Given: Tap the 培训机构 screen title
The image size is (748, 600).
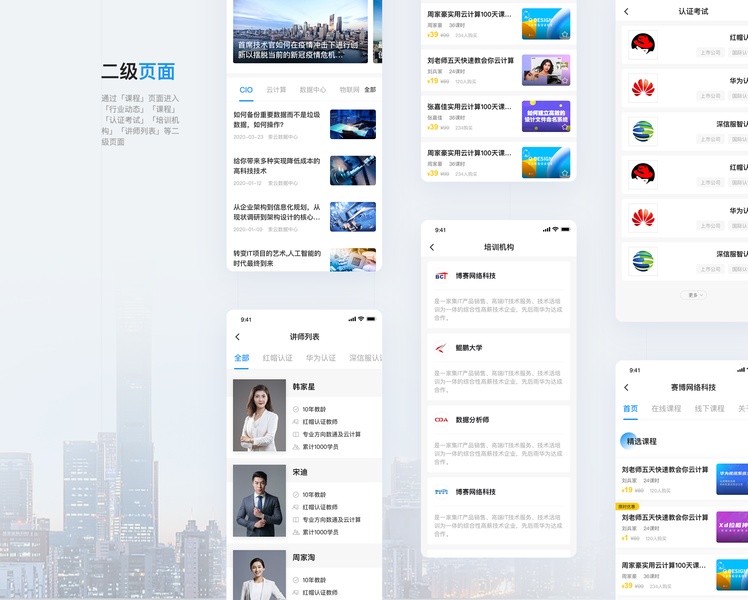Looking at the screenshot, I should pos(499,247).
